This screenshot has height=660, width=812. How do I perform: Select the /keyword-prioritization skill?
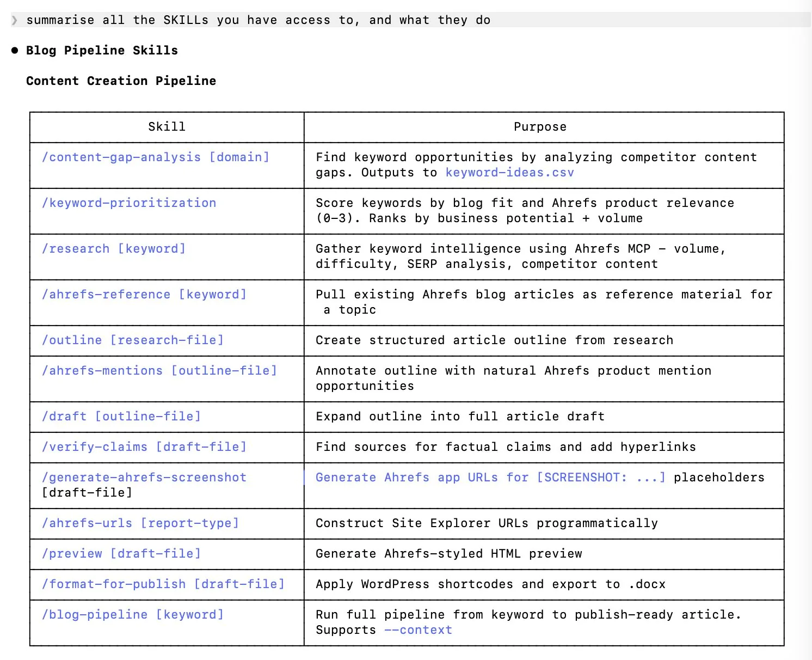(129, 203)
